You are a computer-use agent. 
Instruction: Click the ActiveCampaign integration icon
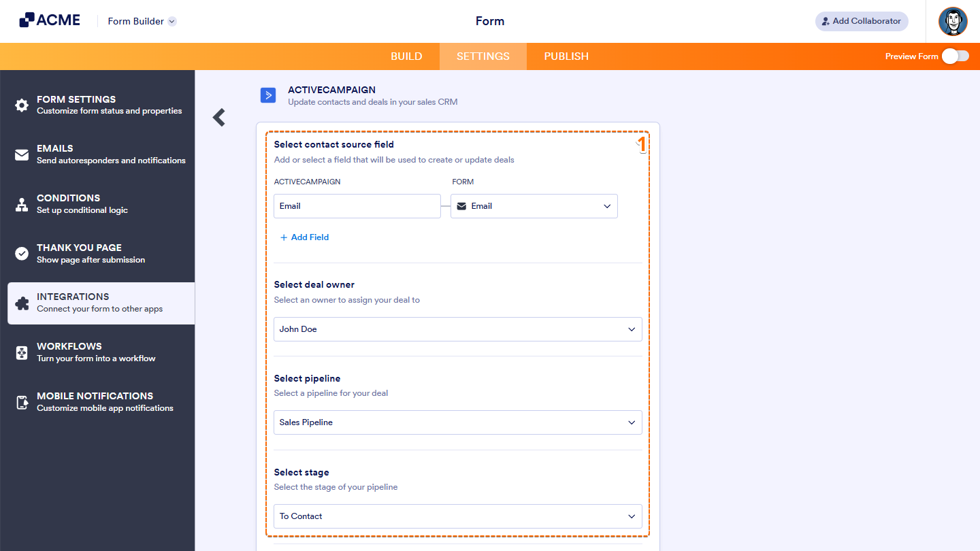point(268,95)
